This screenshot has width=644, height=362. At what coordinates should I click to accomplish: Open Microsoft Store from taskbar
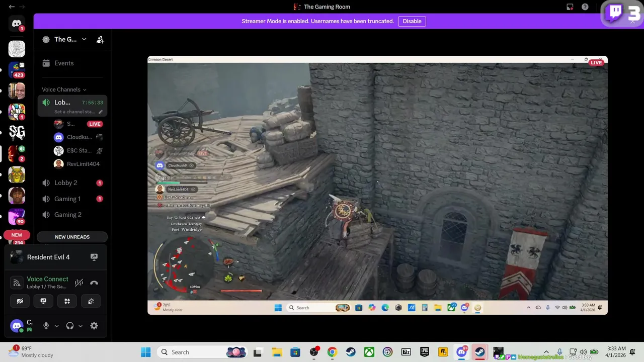pos(295,352)
